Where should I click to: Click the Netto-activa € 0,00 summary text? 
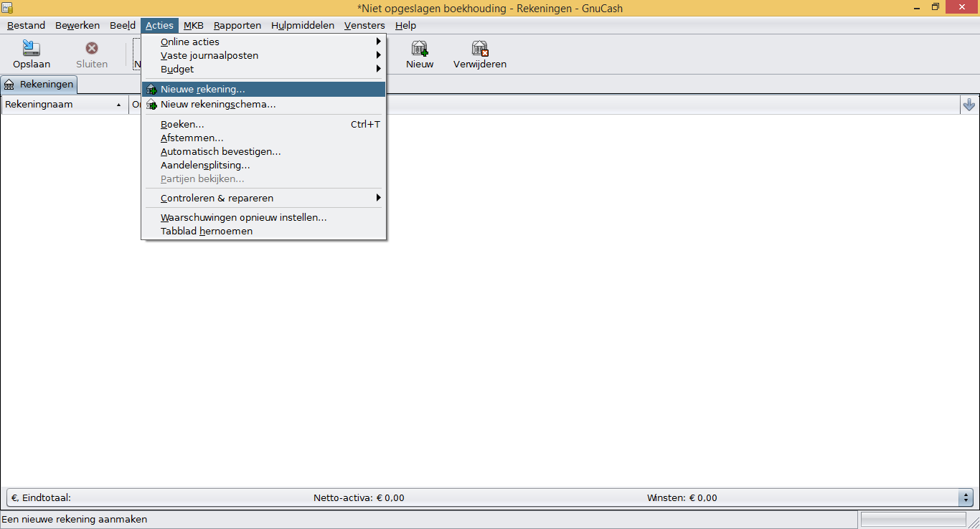coord(359,498)
